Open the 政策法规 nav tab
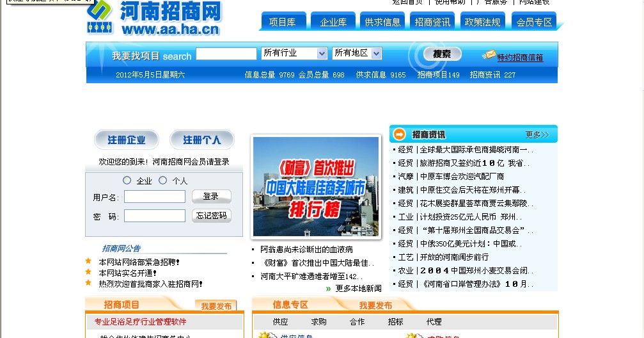This screenshot has height=338, width=644. [x=483, y=22]
